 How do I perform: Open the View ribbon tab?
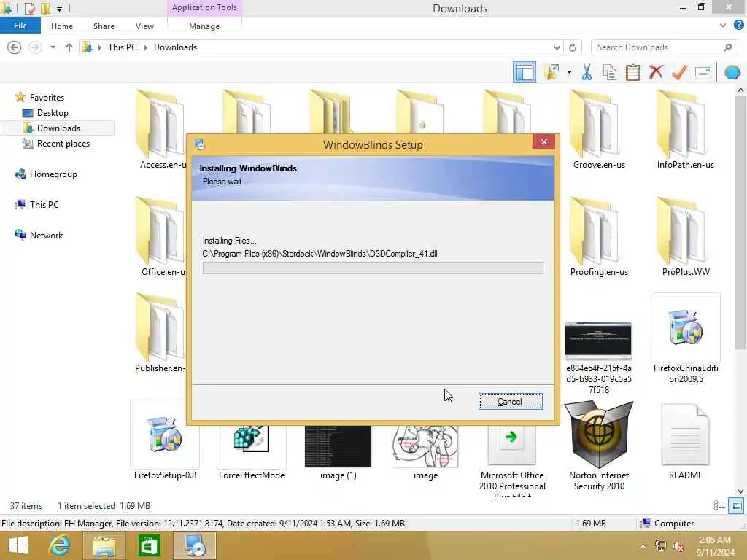[145, 26]
